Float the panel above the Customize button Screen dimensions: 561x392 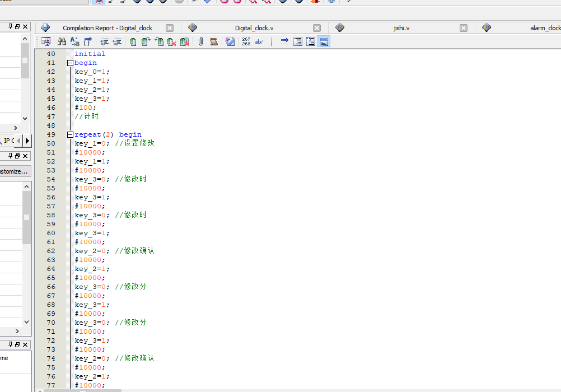pyautogui.click(x=17, y=156)
